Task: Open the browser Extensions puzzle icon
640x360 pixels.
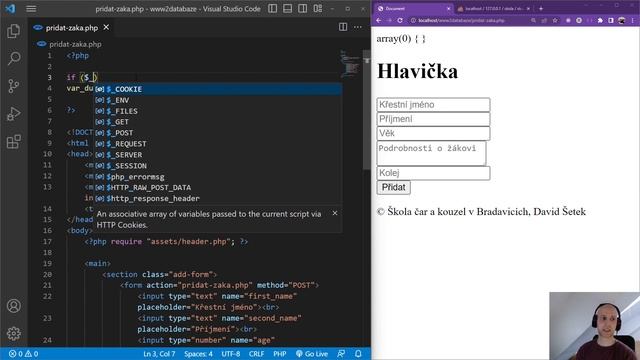Action: [x=600, y=20]
